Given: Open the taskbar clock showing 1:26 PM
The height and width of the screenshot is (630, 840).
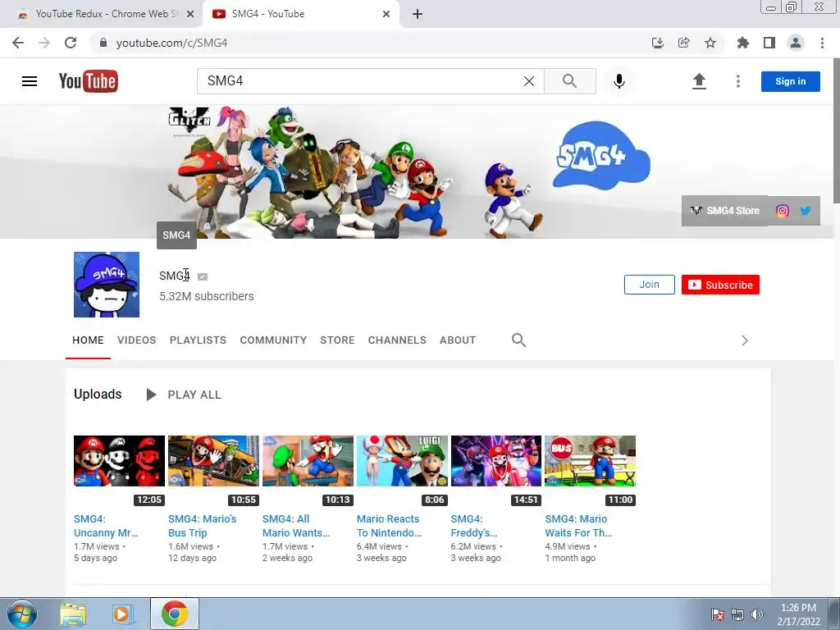Looking at the screenshot, I should pos(798,614).
